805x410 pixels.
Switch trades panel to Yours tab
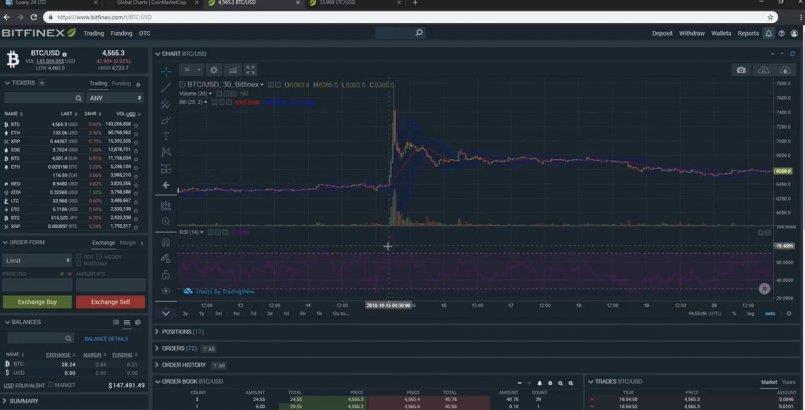[789, 382]
